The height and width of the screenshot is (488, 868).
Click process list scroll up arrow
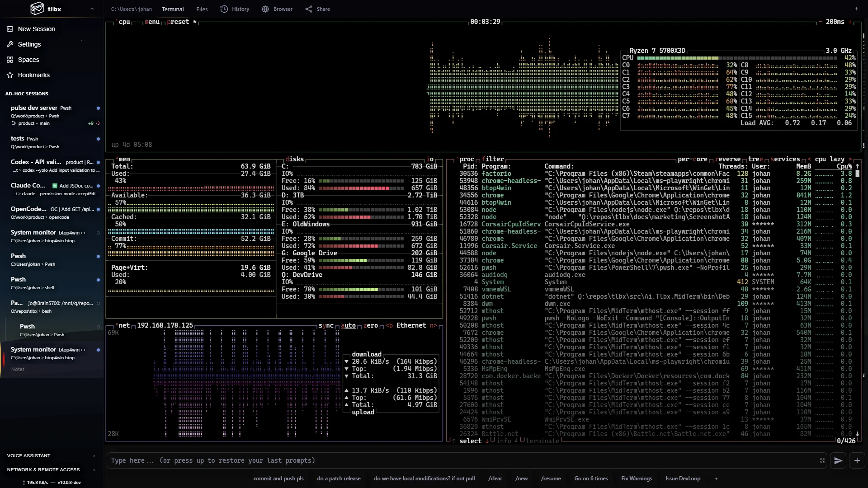coord(857,166)
